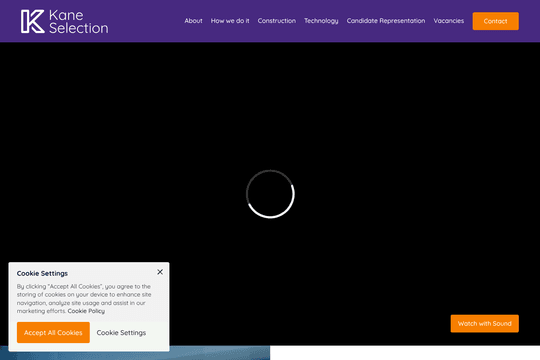The height and width of the screenshot is (360, 540).
Task: Go to the Technology section
Action: tap(321, 21)
